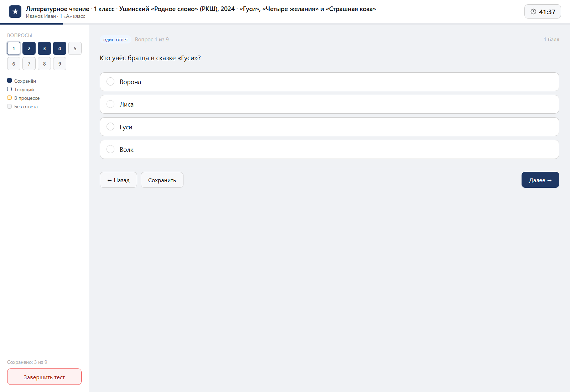
Task: Proceed with the «Далее» button
Action: (540, 180)
